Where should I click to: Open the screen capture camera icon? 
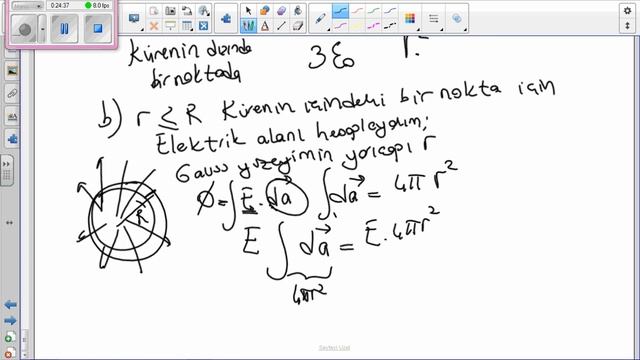pos(171,11)
